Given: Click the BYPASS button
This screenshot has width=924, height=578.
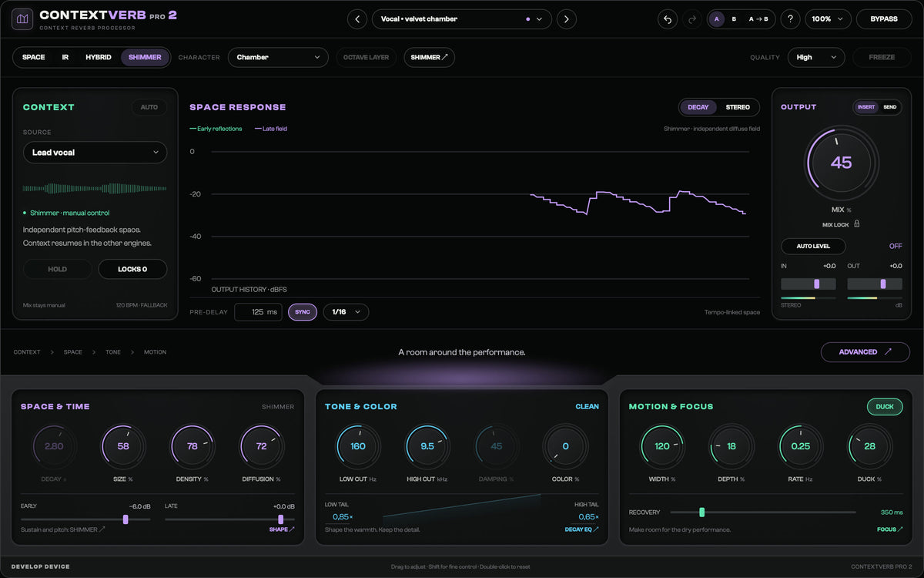Looking at the screenshot, I should 884,18.
